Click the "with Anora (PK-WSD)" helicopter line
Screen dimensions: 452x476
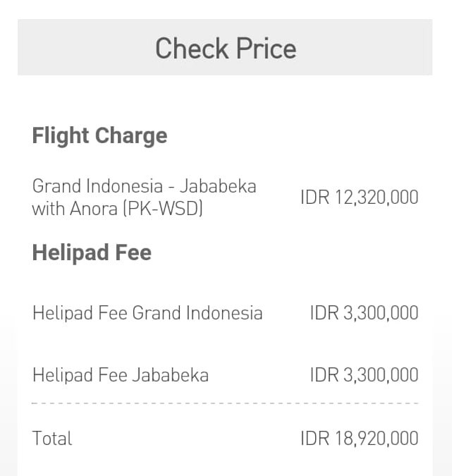pyautogui.click(x=117, y=209)
